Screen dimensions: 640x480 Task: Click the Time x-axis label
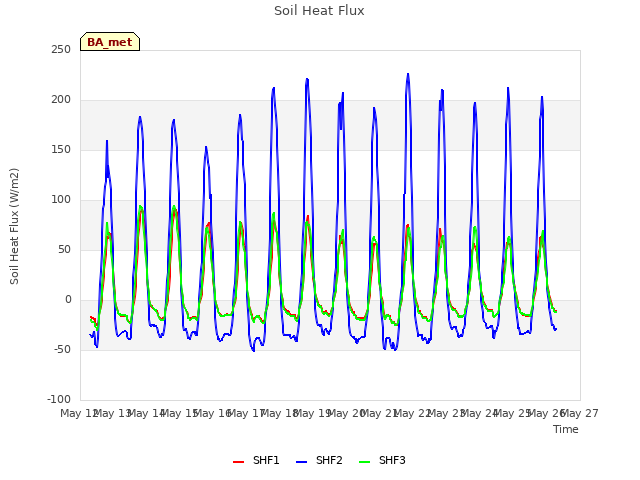[x=566, y=429]
